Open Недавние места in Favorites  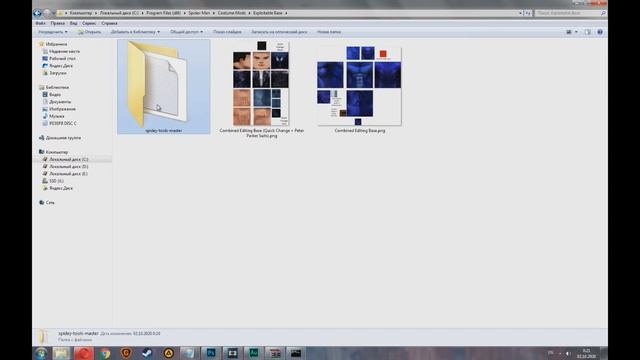click(x=64, y=51)
